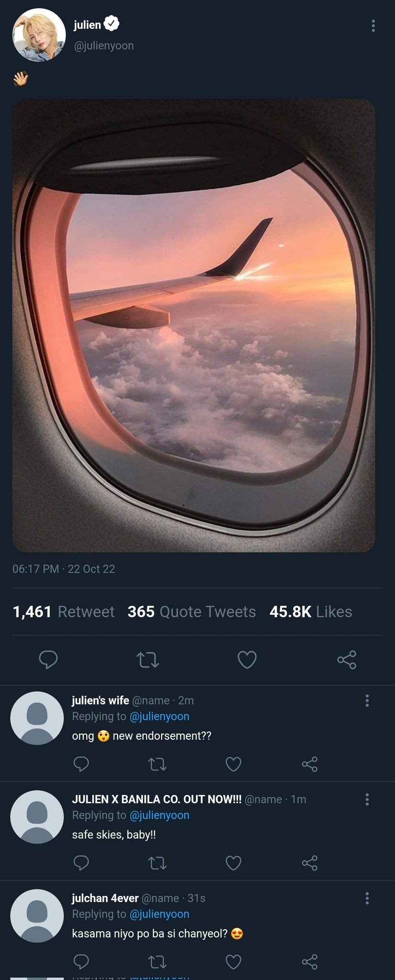Open julien's profile picture
This screenshot has height=980, width=395.
click(39, 35)
